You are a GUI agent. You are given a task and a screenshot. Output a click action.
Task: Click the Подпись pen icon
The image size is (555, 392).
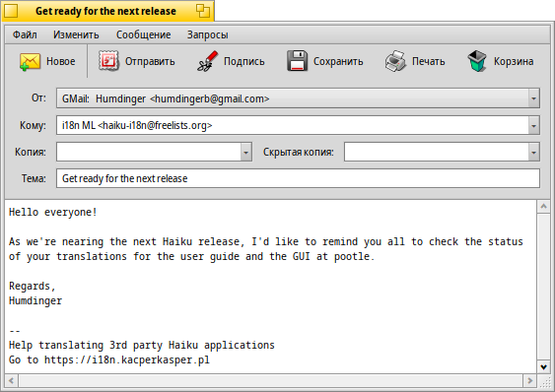(x=207, y=61)
